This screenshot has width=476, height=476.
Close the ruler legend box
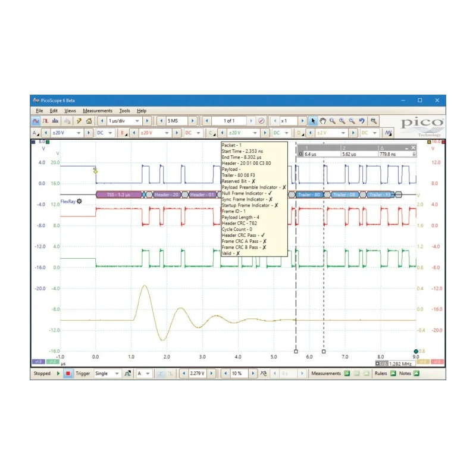[x=413, y=148]
